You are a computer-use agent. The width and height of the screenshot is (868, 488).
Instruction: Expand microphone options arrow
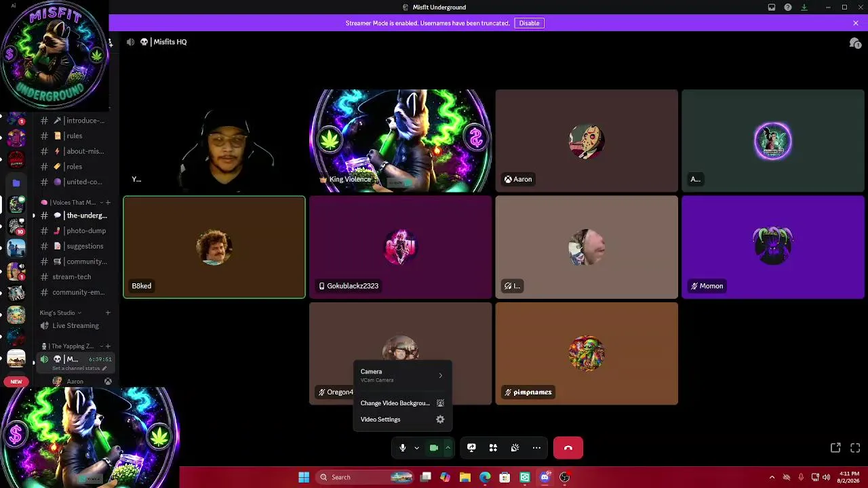coord(416,448)
